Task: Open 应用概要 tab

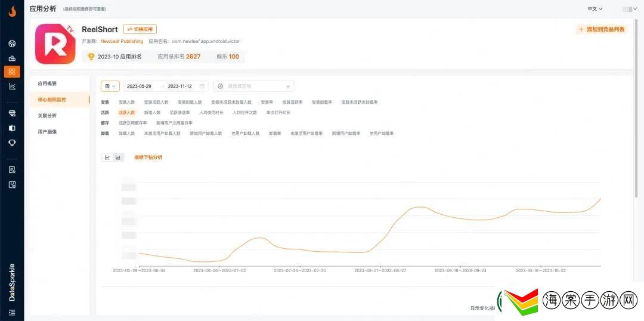Action: coord(47,84)
